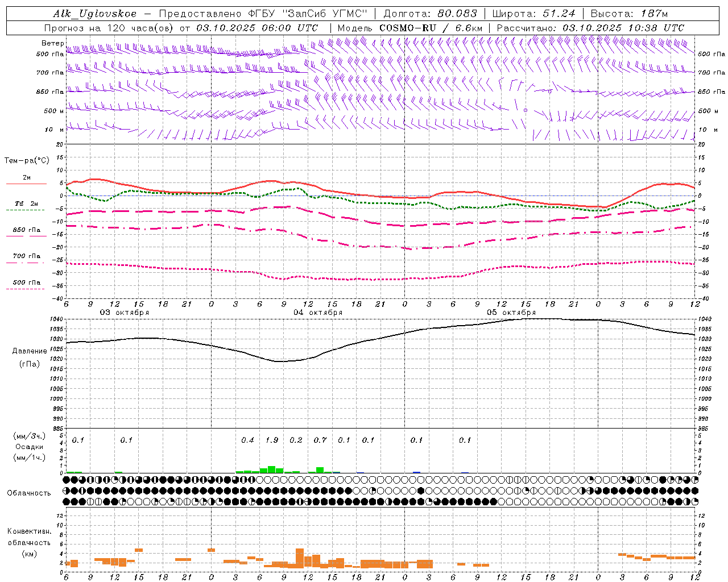Click the 'Давление' pressure axis title

pyautogui.click(x=30, y=351)
